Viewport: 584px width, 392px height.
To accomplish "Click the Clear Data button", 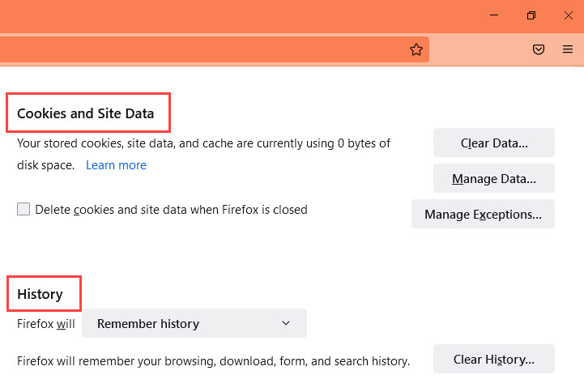I will 494,143.
